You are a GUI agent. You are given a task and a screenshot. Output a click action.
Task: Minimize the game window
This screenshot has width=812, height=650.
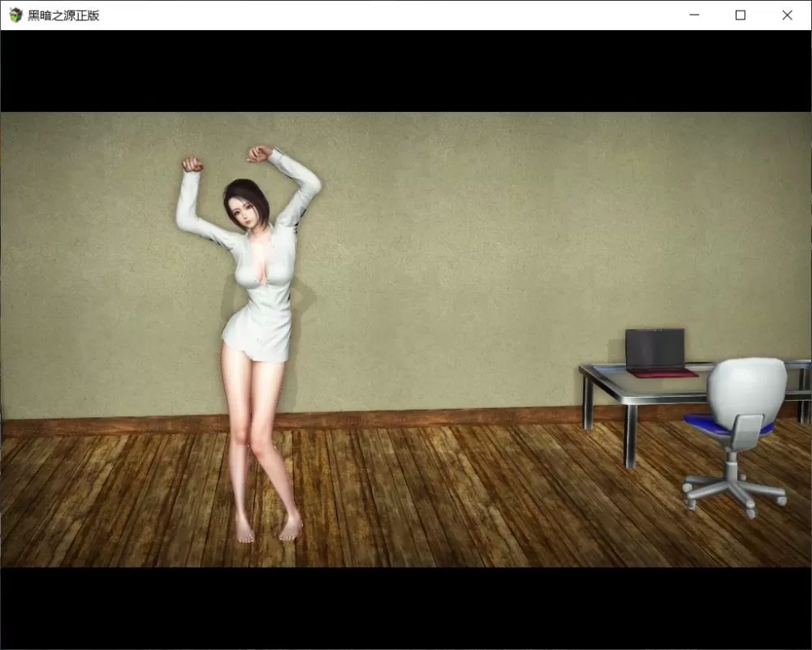(x=693, y=15)
